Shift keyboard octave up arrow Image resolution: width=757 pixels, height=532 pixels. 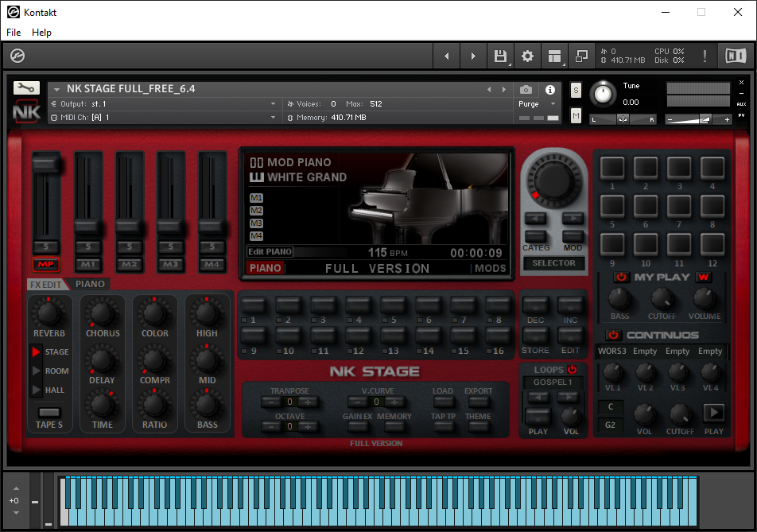coord(17,488)
